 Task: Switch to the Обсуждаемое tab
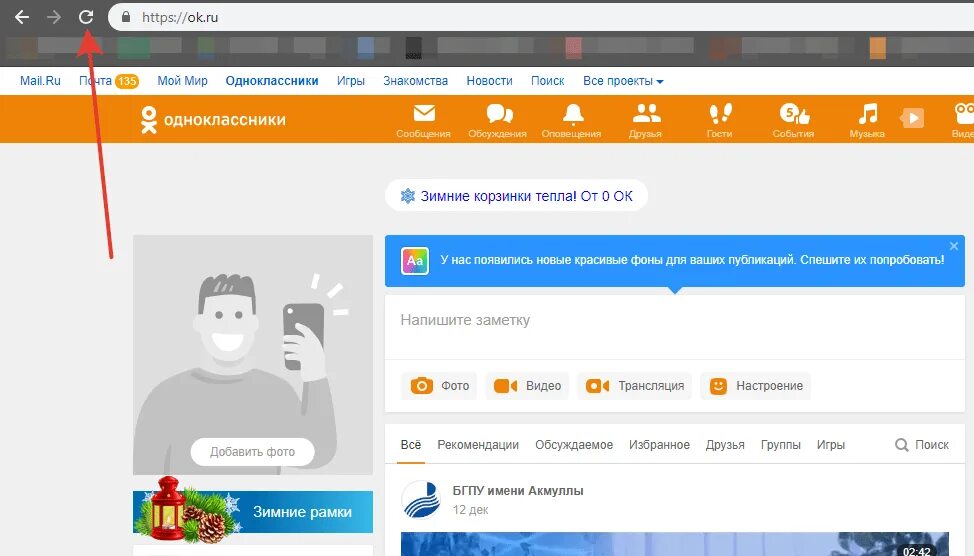574,445
